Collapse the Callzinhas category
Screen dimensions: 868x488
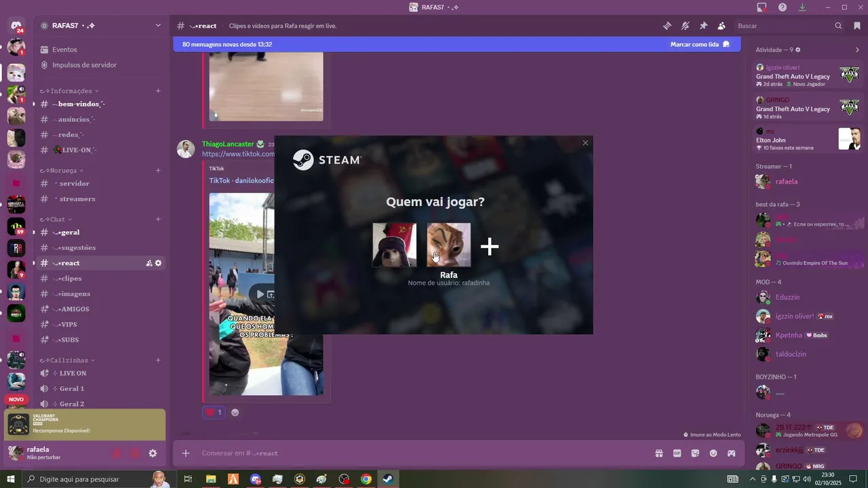click(x=67, y=361)
